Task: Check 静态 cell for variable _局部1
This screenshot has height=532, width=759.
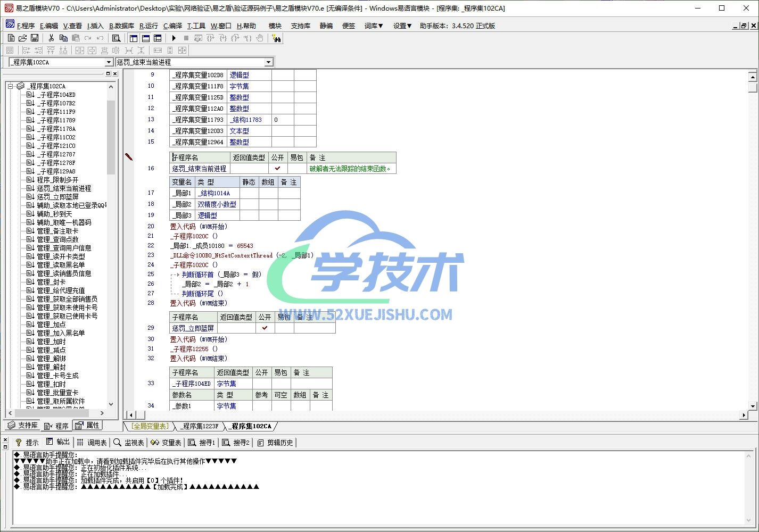Action: tap(249, 193)
